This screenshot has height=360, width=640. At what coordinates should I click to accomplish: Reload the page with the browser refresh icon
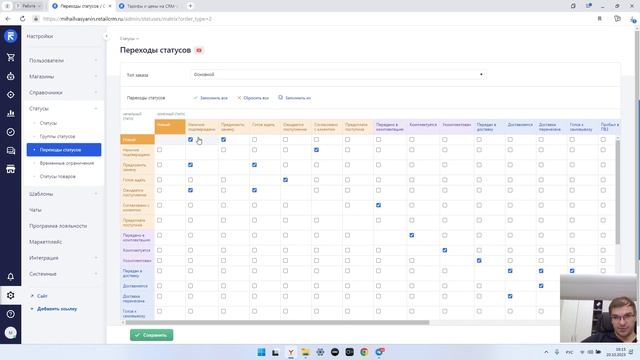point(22,19)
